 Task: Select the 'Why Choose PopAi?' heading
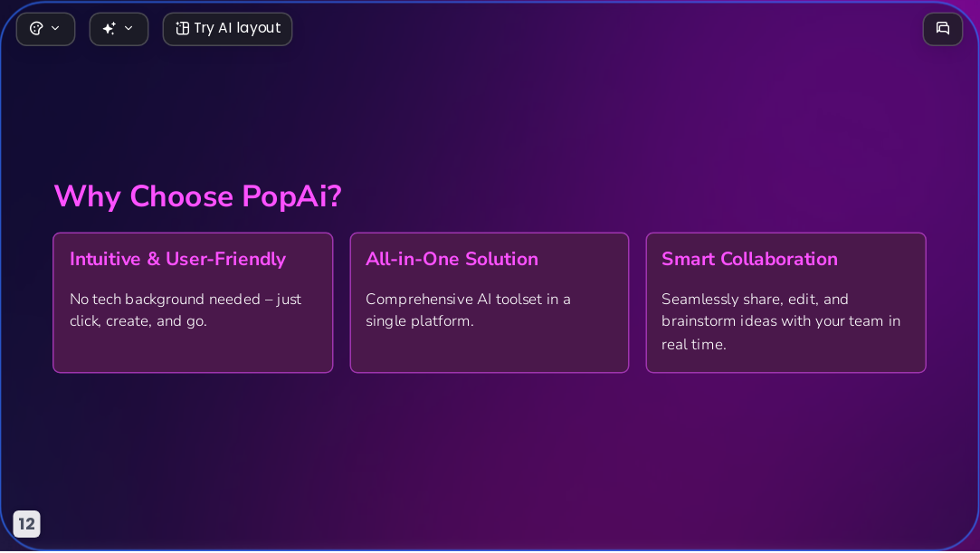point(197,196)
